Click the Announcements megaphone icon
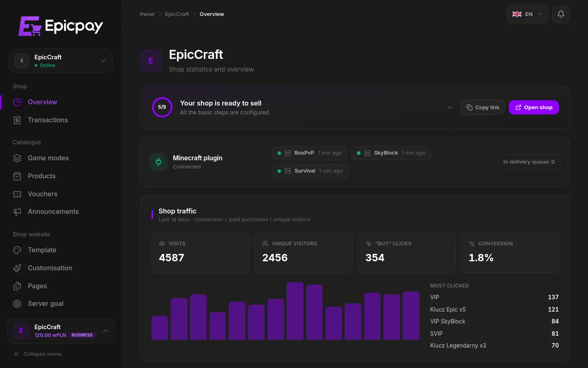This screenshot has width=588, height=368. pos(17,212)
